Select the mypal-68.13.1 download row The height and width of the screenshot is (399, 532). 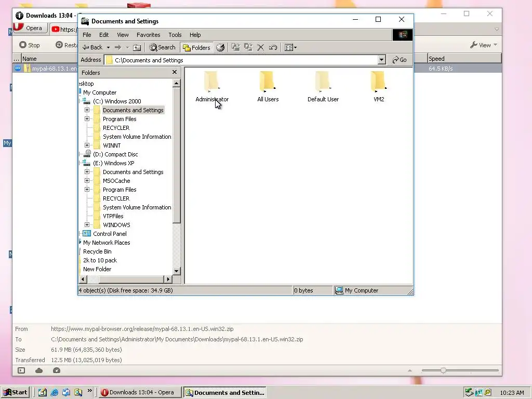click(x=46, y=69)
